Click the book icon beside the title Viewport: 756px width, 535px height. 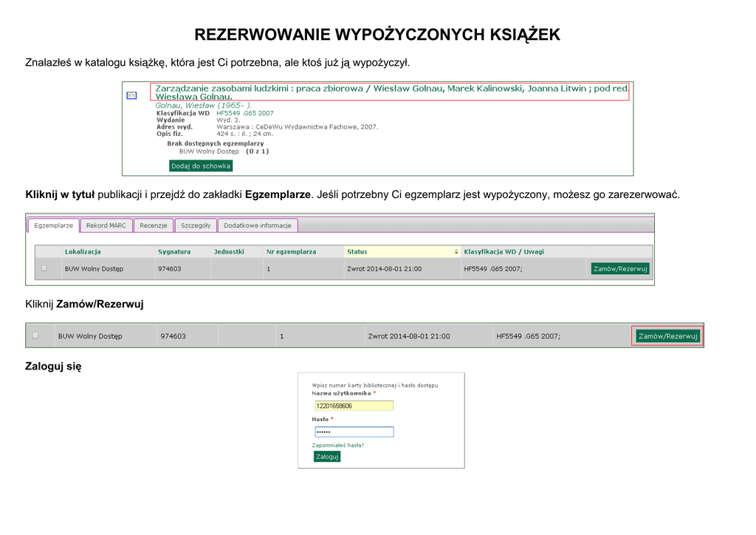(131, 95)
